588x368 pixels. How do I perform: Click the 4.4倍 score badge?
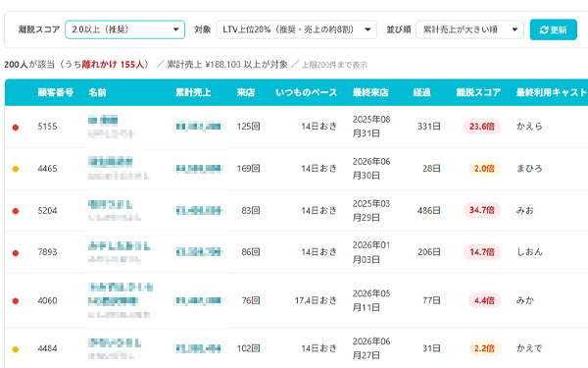click(x=484, y=300)
